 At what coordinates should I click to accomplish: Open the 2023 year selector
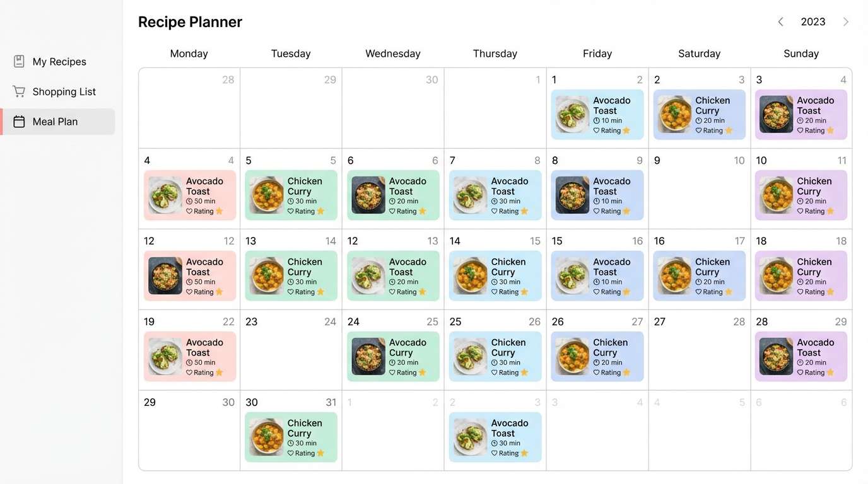[812, 21]
